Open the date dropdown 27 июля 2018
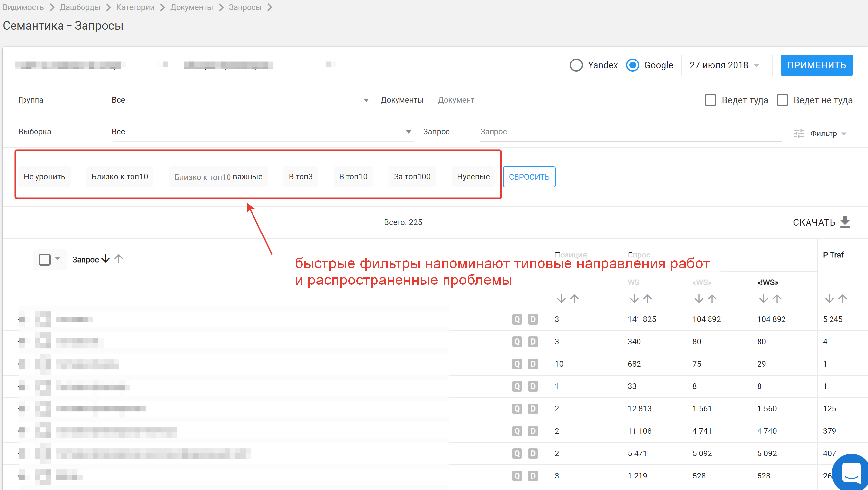The image size is (868, 490). tap(724, 65)
